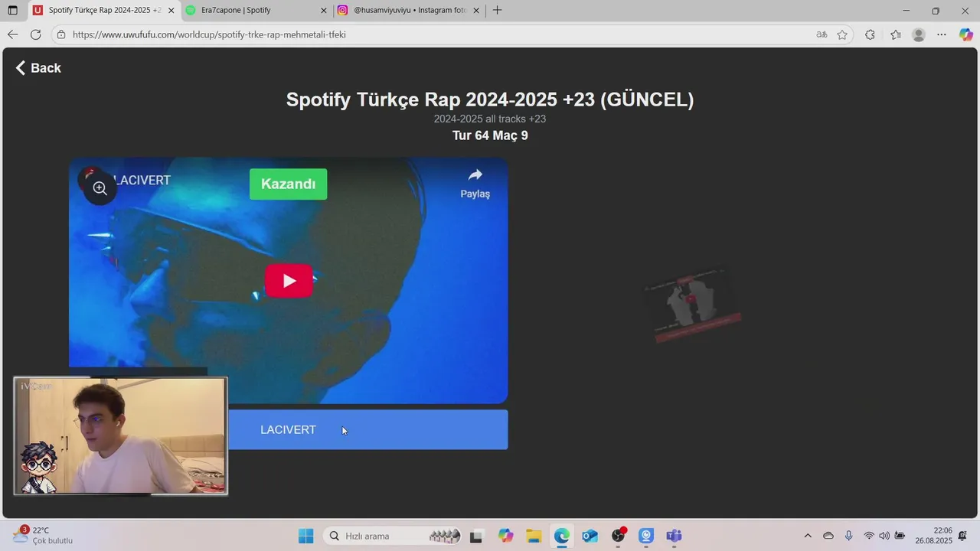Close the Era7capone Spotify tab

[324, 11]
